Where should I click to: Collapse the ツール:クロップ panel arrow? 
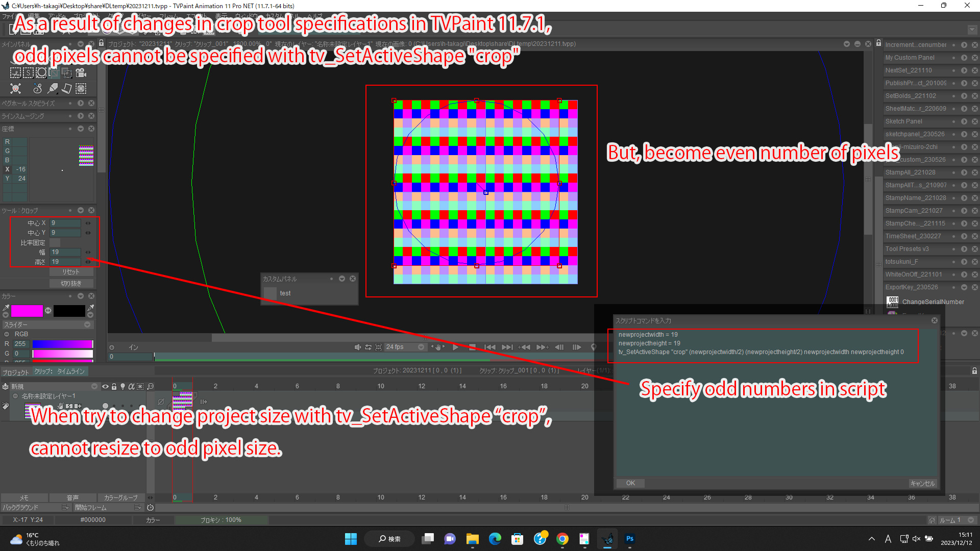[81, 210]
